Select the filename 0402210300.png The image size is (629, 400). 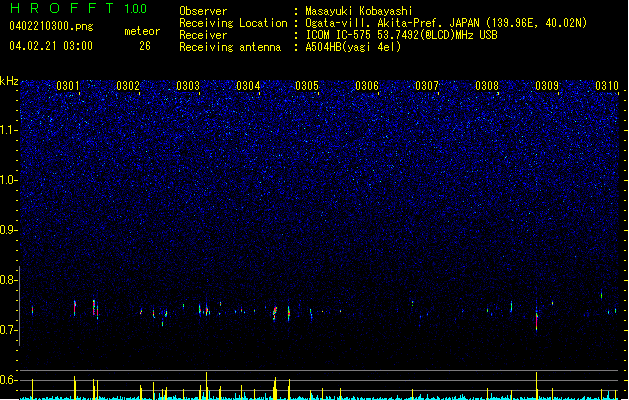coord(51,26)
